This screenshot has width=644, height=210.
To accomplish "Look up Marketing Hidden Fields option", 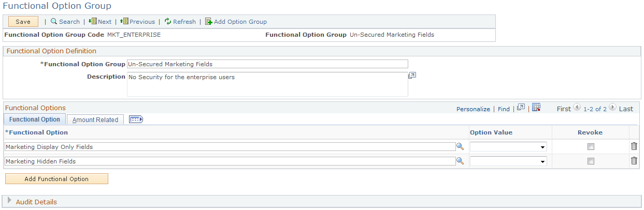I will (x=460, y=161).
